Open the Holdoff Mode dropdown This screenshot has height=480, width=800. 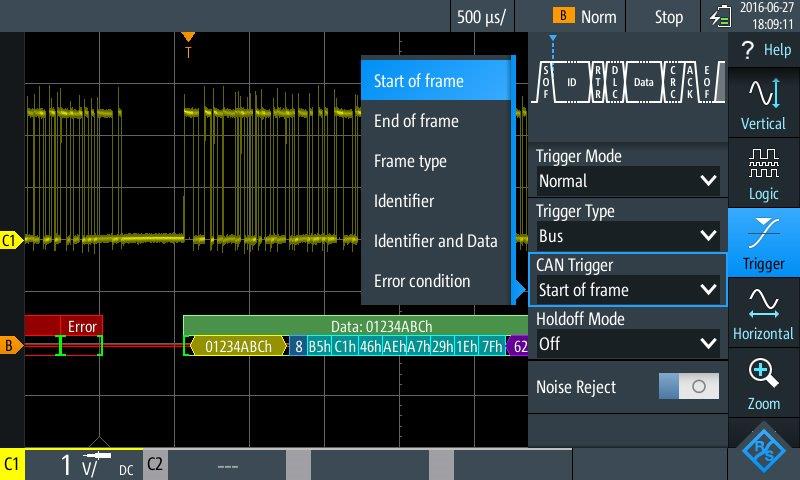pyautogui.click(x=627, y=343)
